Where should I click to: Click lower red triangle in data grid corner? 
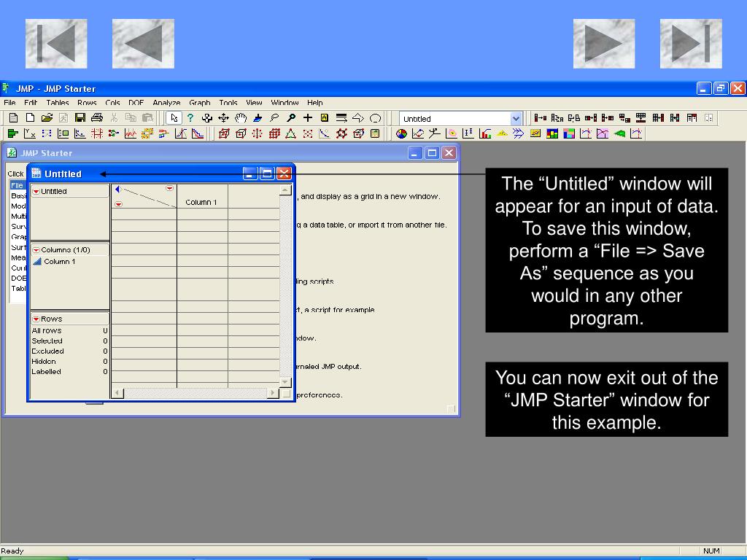click(119, 204)
